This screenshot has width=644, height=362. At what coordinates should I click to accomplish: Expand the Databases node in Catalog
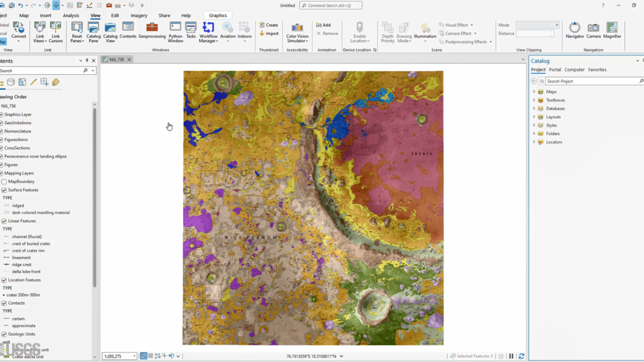(534, 109)
